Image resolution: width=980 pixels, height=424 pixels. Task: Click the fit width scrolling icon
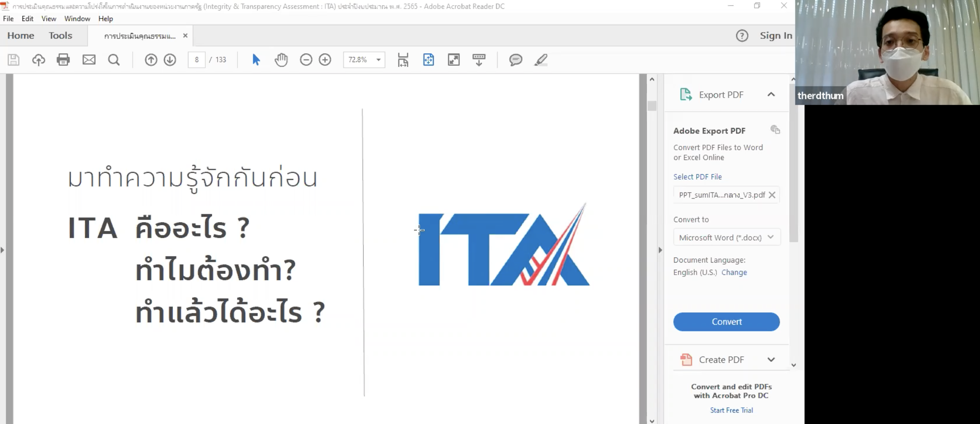(403, 60)
